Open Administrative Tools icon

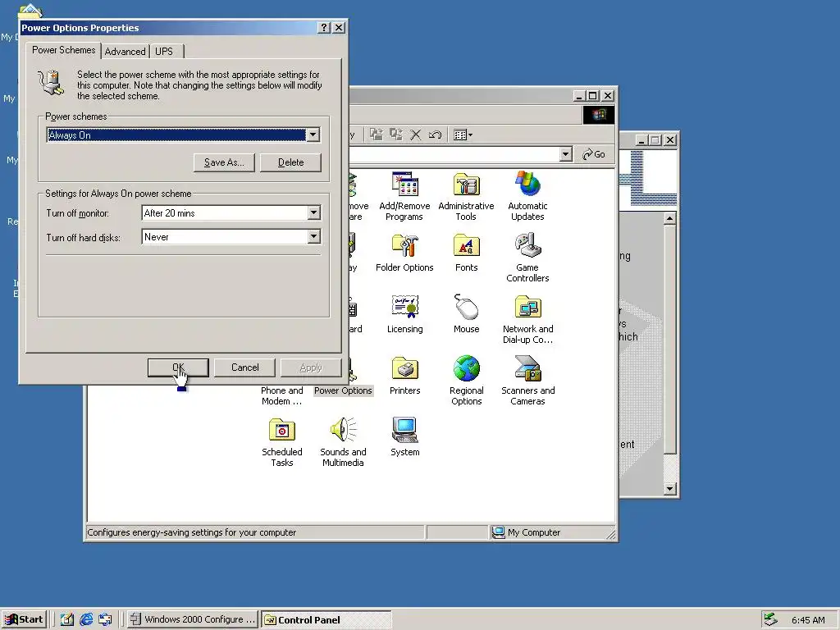click(466, 195)
